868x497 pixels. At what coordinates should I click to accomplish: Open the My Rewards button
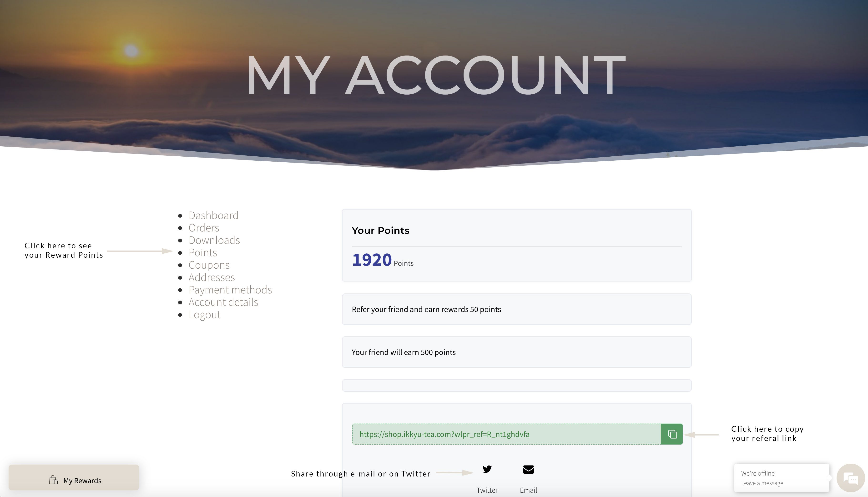74,477
